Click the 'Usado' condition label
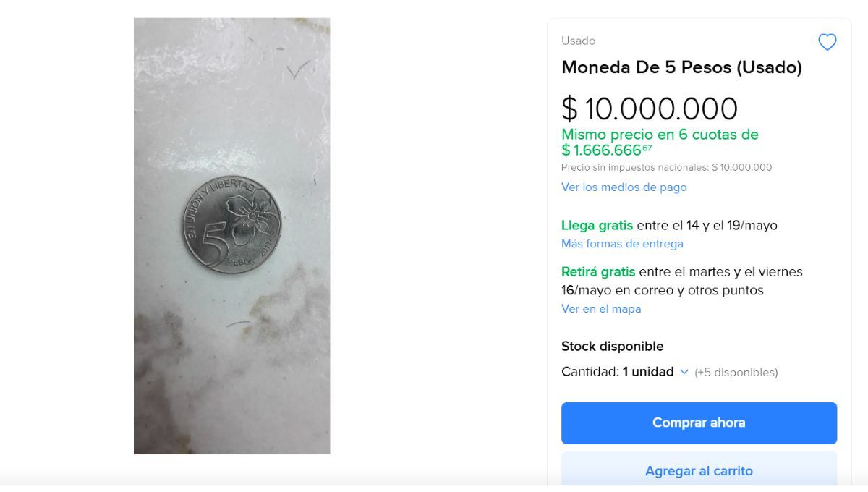Screen dimensions: 868x492 coord(578,41)
